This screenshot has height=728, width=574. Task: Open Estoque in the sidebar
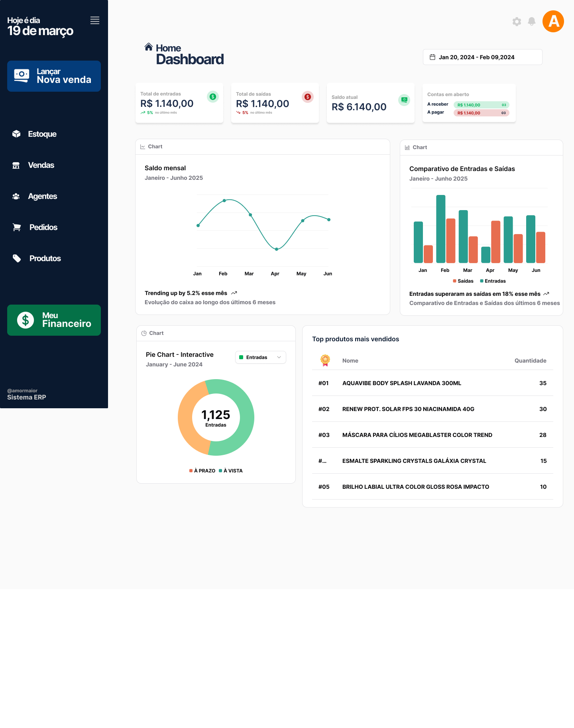[x=42, y=134]
